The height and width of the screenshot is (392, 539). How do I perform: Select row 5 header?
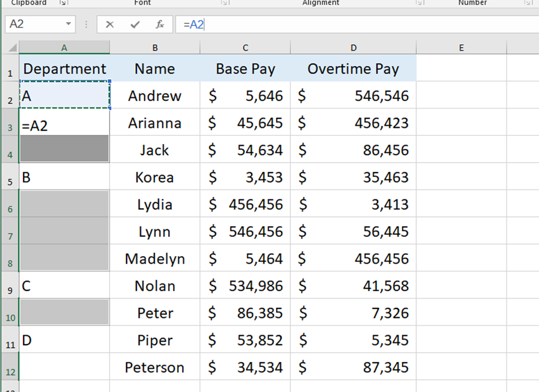click(10, 176)
